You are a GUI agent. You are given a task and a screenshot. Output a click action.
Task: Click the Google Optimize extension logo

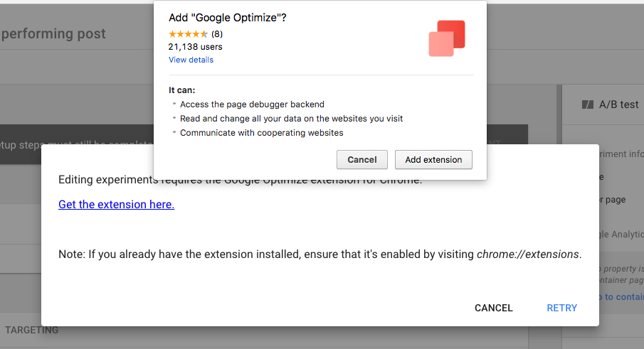pos(447,38)
